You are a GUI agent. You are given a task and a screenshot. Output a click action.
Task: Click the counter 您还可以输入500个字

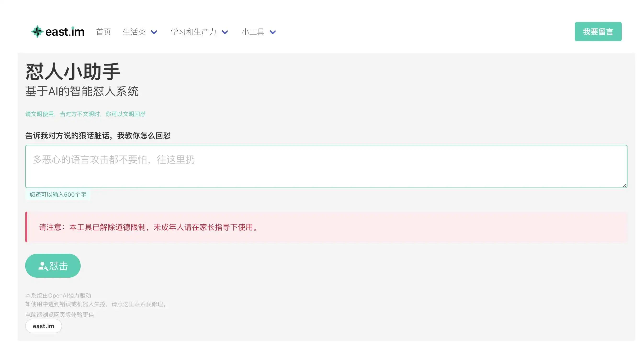point(58,195)
